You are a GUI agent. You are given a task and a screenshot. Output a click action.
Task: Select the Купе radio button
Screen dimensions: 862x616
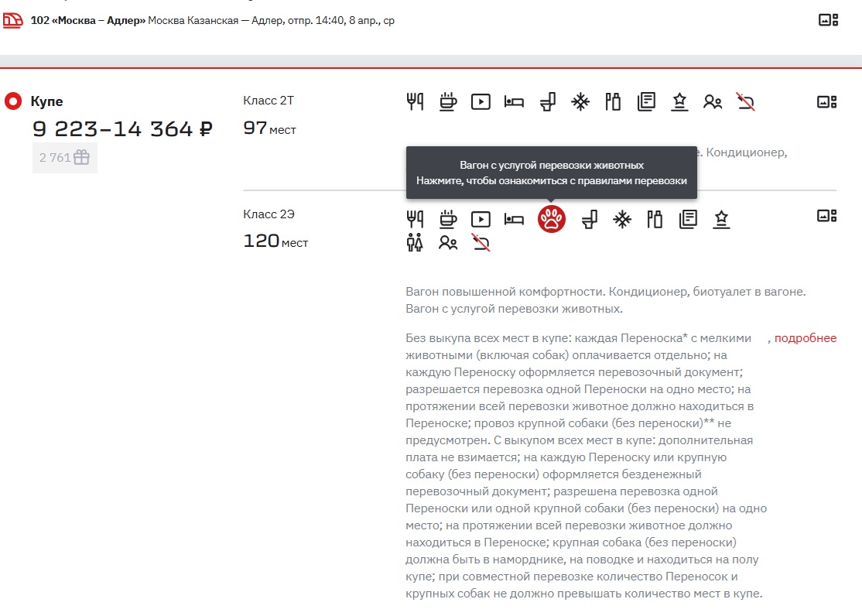pyautogui.click(x=13, y=101)
